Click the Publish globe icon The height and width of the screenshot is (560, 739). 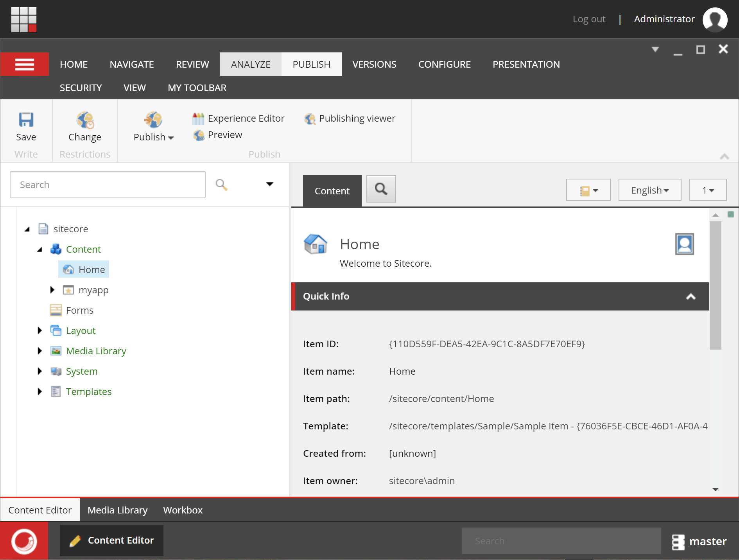[x=153, y=120]
